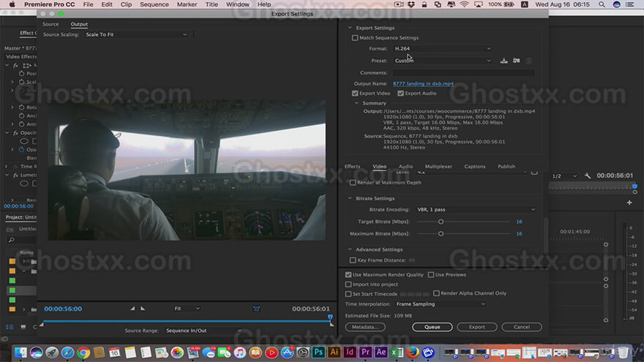
Task: Open InDesign from the dock
Action: (x=350, y=352)
